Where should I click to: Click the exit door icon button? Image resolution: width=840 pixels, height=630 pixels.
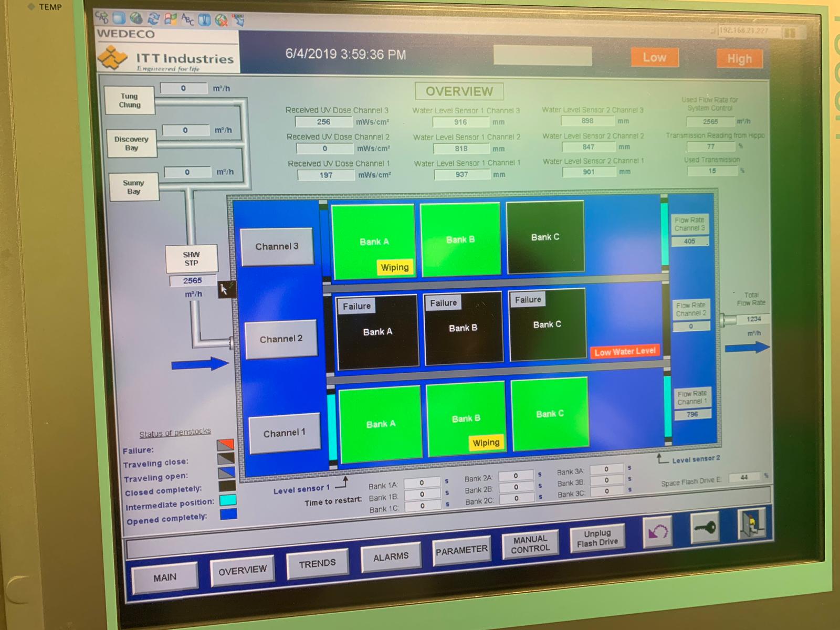click(751, 523)
